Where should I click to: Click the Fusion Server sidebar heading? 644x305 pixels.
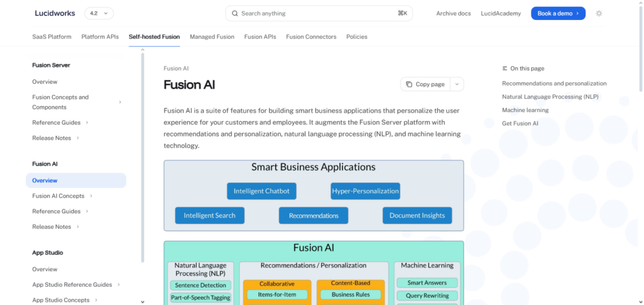click(x=51, y=65)
